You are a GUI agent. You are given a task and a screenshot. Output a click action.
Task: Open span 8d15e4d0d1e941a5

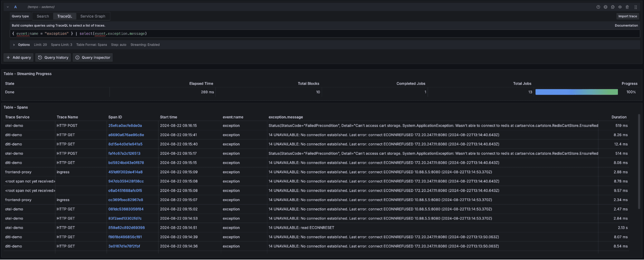click(x=125, y=144)
